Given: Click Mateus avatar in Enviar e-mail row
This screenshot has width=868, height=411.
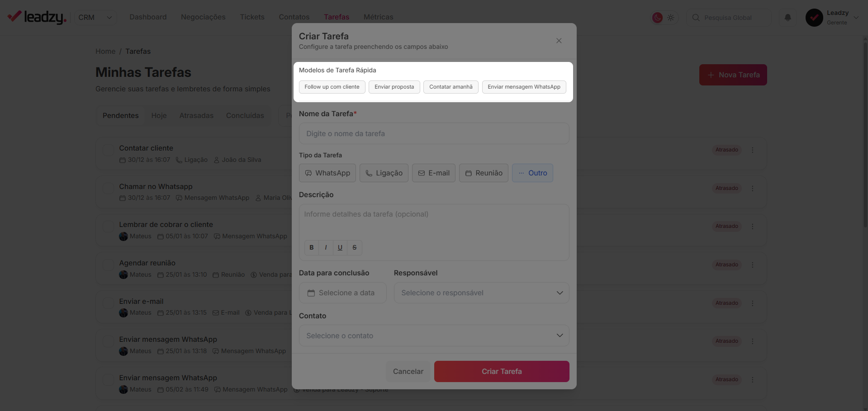Looking at the screenshot, I should click(123, 313).
